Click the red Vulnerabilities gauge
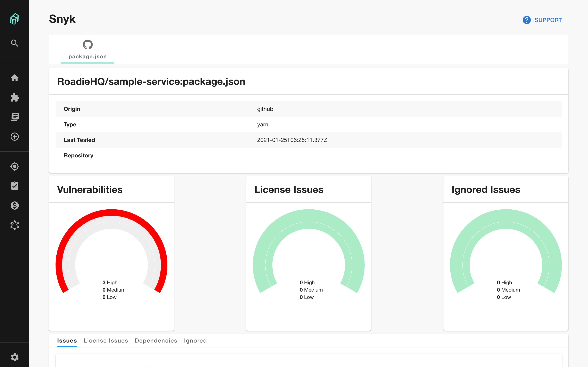 coord(111,213)
